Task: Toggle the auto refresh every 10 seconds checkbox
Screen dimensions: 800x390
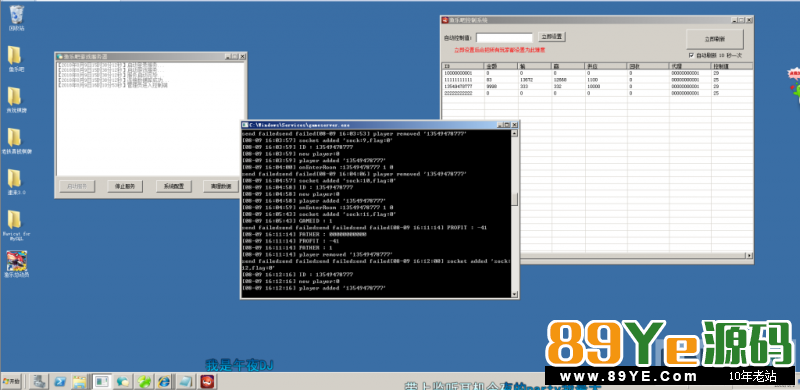Action: pos(691,55)
